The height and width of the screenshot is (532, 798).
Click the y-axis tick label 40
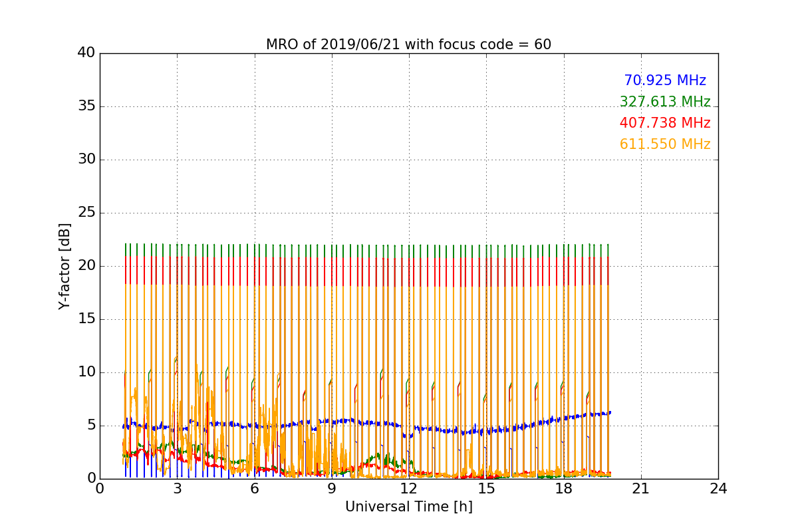pyautogui.click(x=86, y=53)
